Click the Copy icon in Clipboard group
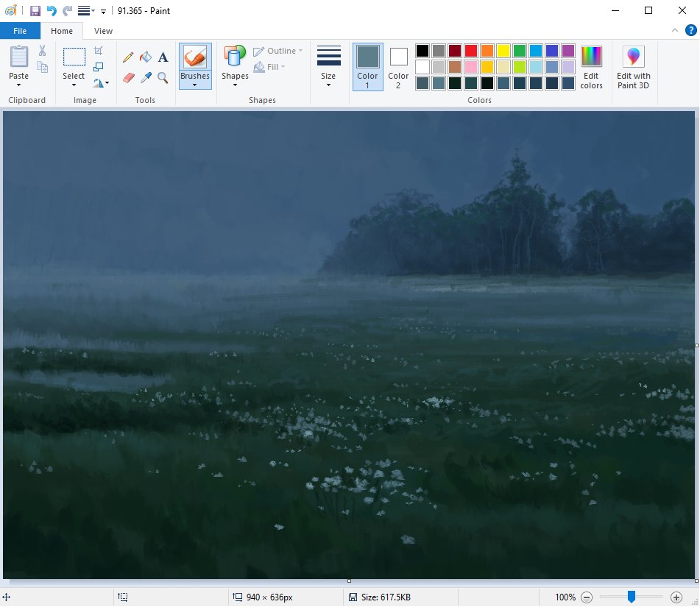The image size is (700, 607). (x=43, y=67)
